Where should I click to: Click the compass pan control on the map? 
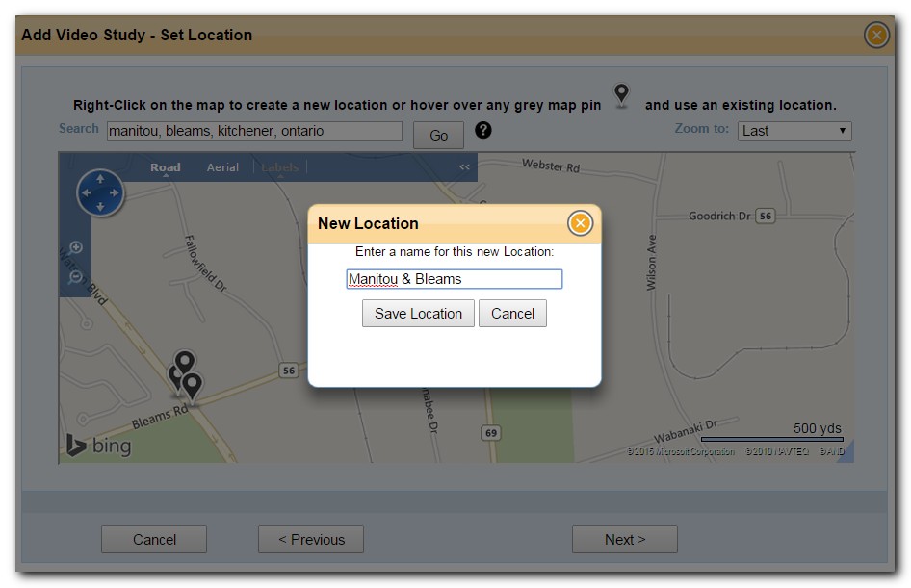[x=100, y=192]
